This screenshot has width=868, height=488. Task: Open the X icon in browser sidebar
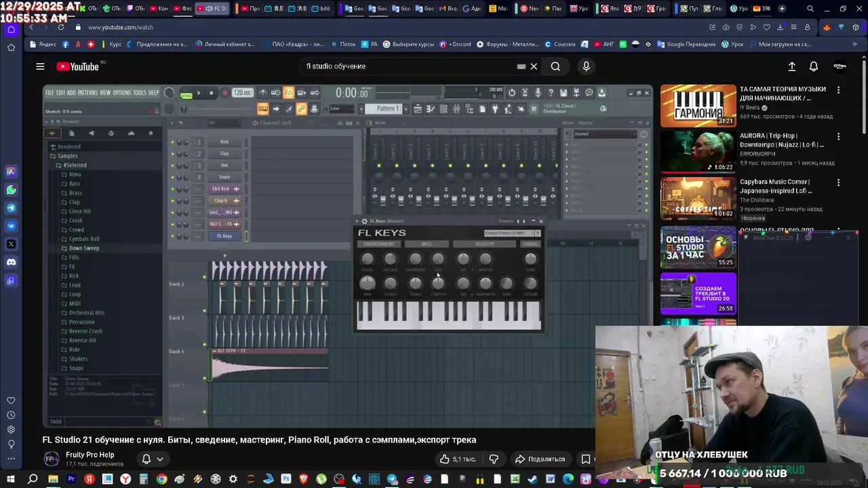[x=11, y=244]
